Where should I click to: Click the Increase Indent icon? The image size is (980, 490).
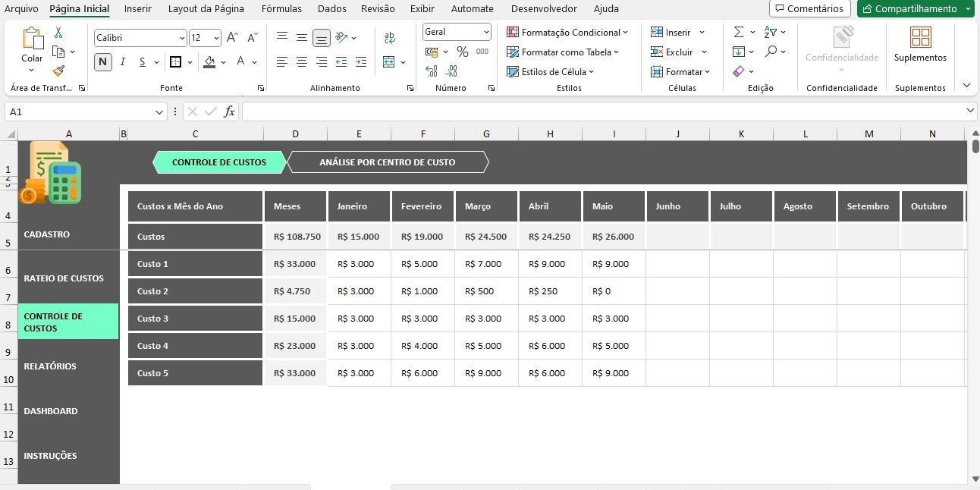click(x=362, y=62)
